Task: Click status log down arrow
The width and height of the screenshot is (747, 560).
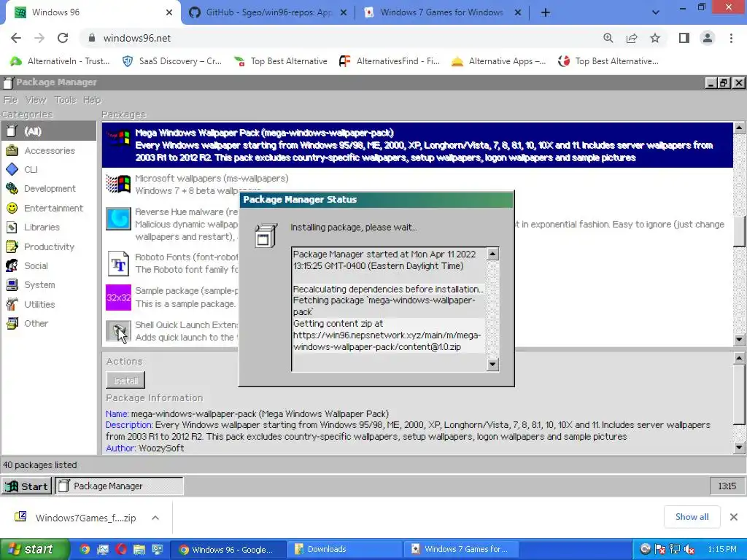Action: click(x=492, y=365)
